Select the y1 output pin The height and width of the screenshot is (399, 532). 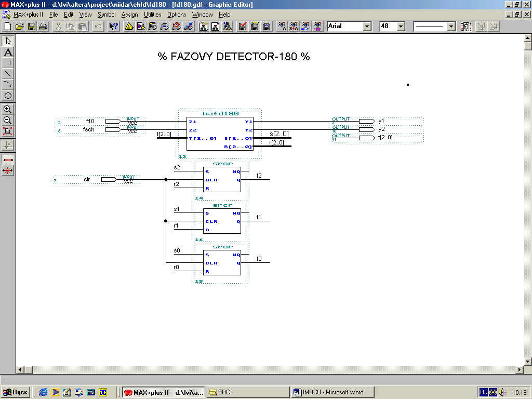378,121
